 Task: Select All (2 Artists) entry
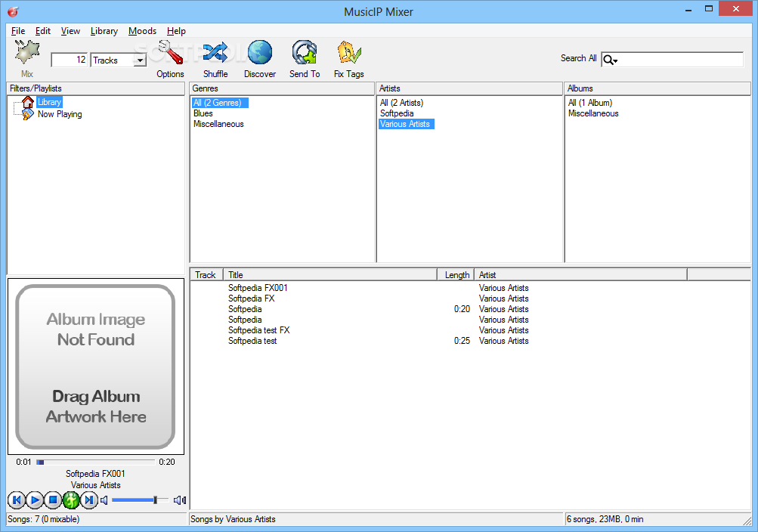tap(402, 103)
